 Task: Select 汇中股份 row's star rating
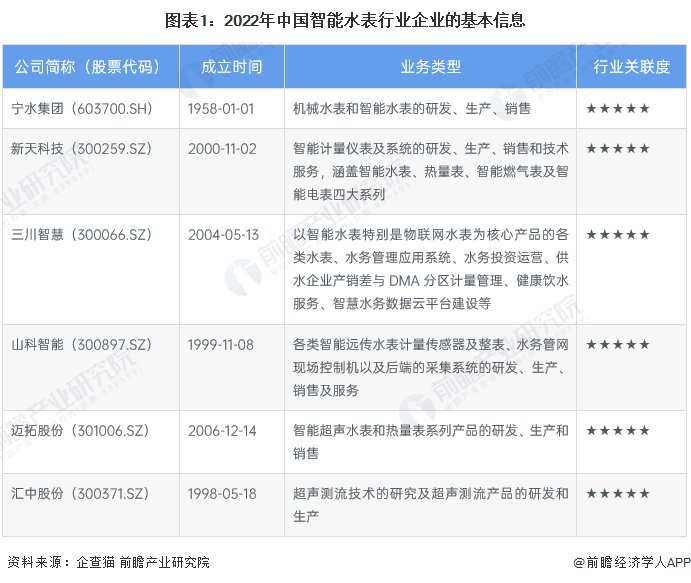(x=618, y=494)
